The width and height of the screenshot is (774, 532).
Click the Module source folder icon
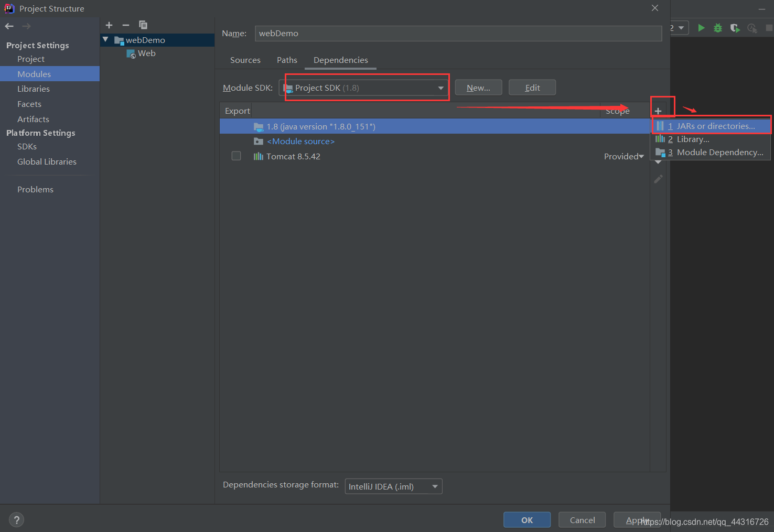pos(259,142)
